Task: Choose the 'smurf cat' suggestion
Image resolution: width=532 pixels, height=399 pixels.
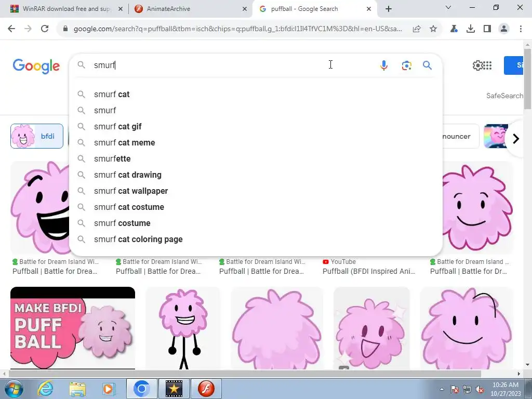Action: [x=256, y=95]
